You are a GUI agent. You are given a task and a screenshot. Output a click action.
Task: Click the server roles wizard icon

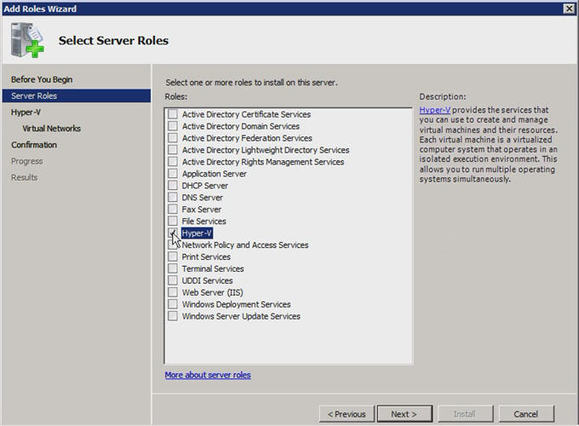point(27,40)
